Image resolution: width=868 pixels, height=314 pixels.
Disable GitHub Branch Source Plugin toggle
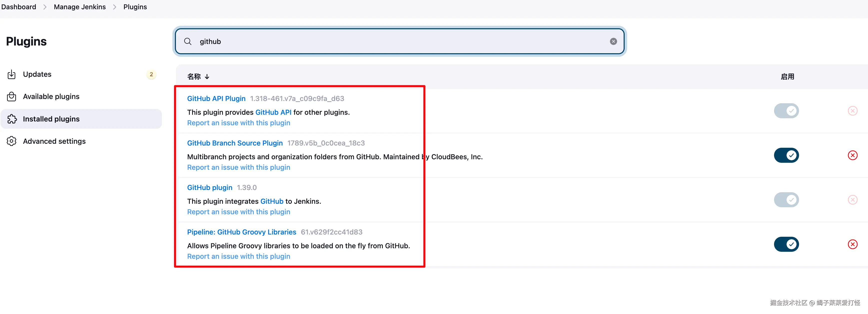(786, 155)
